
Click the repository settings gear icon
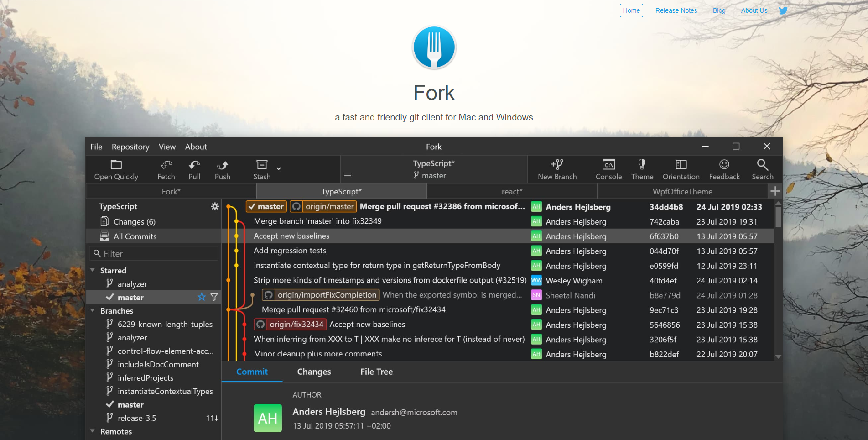coord(215,206)
